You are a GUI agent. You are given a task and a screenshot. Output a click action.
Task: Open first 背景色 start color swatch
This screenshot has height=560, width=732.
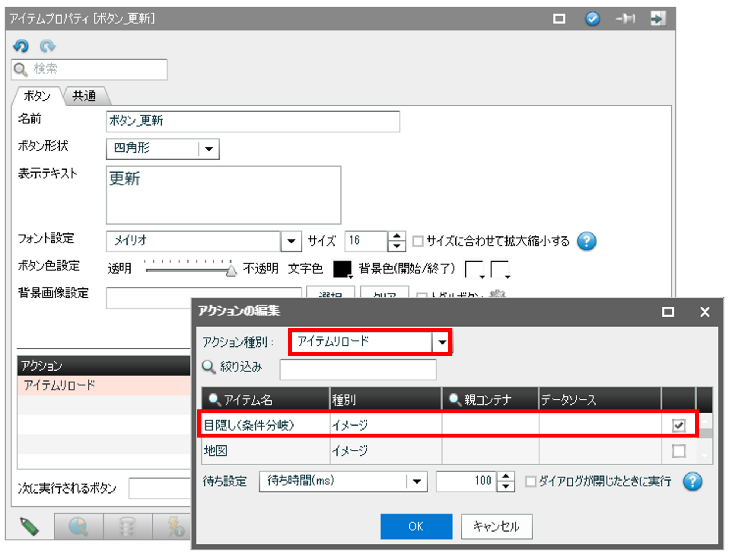pyautogui.click(x=474, y=269)
